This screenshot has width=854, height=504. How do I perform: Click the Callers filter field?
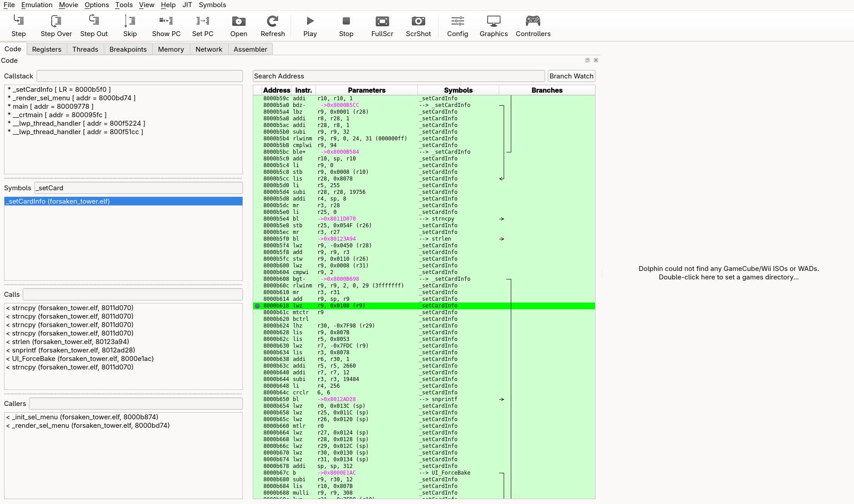[136, 404]
